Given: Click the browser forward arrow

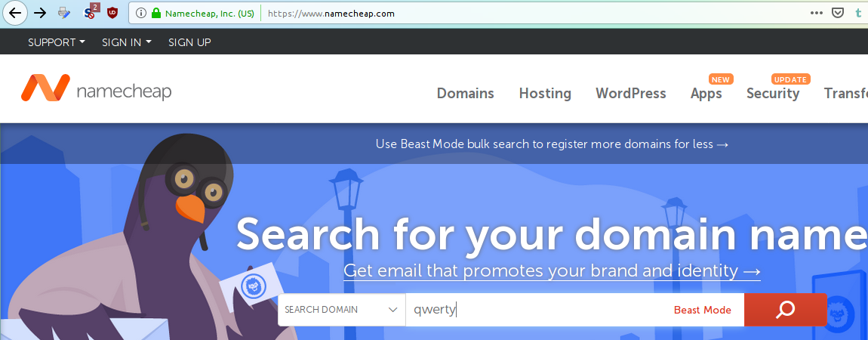Looking at the screenshot, I should click(40, 14).
